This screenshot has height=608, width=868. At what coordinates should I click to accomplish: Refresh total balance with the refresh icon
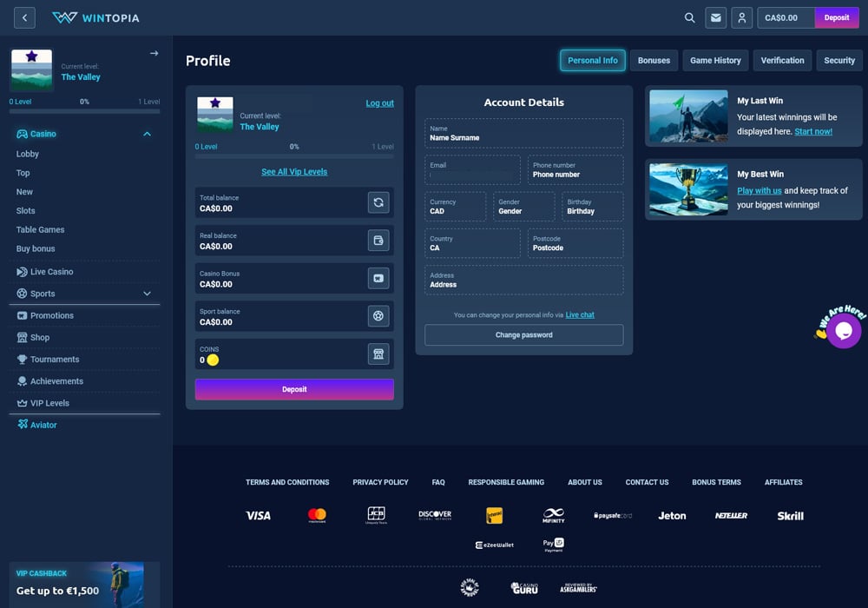(378, 202)
